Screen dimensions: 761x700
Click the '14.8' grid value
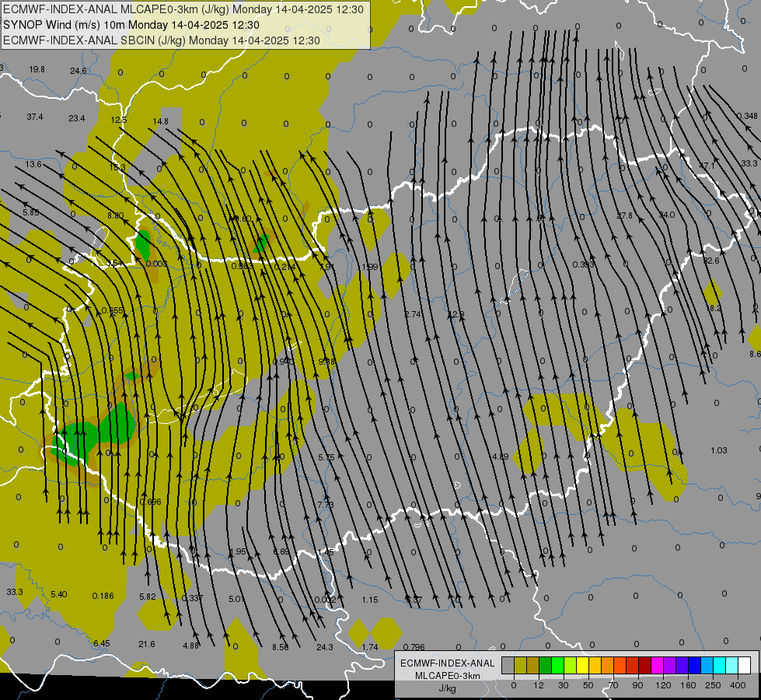(x=161, y=121)
